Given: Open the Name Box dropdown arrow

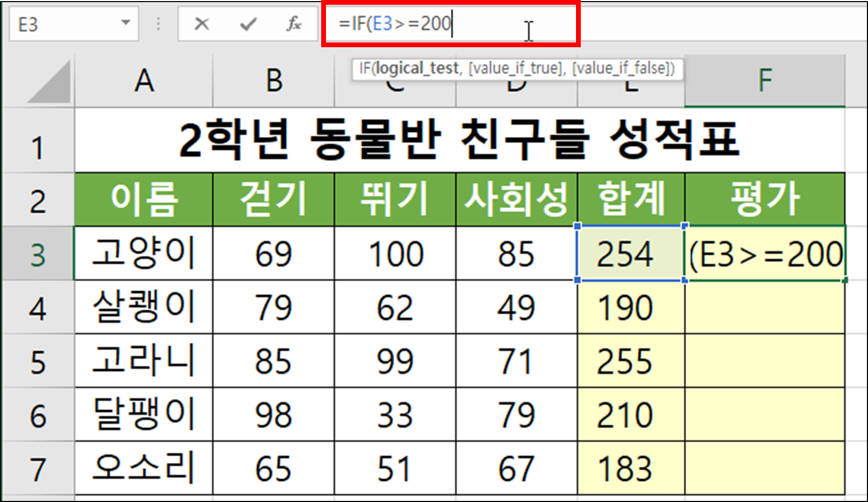Looking at the screenshot, I should (125, 23).
